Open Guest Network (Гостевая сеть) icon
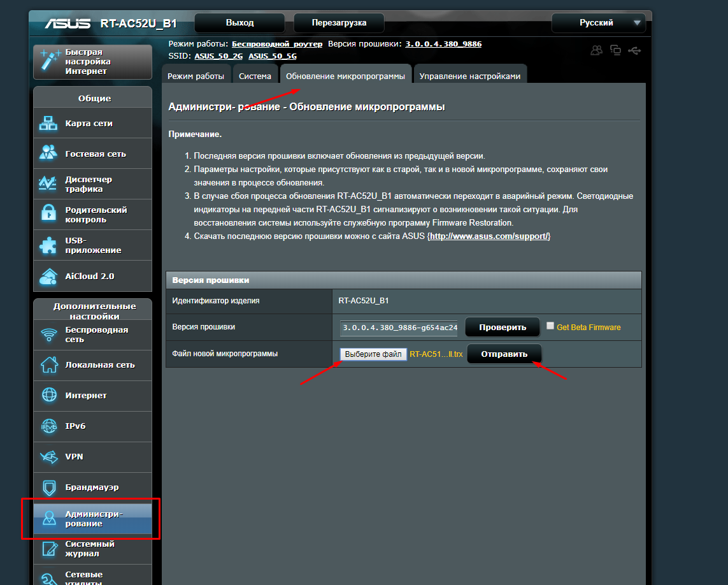 48,154
